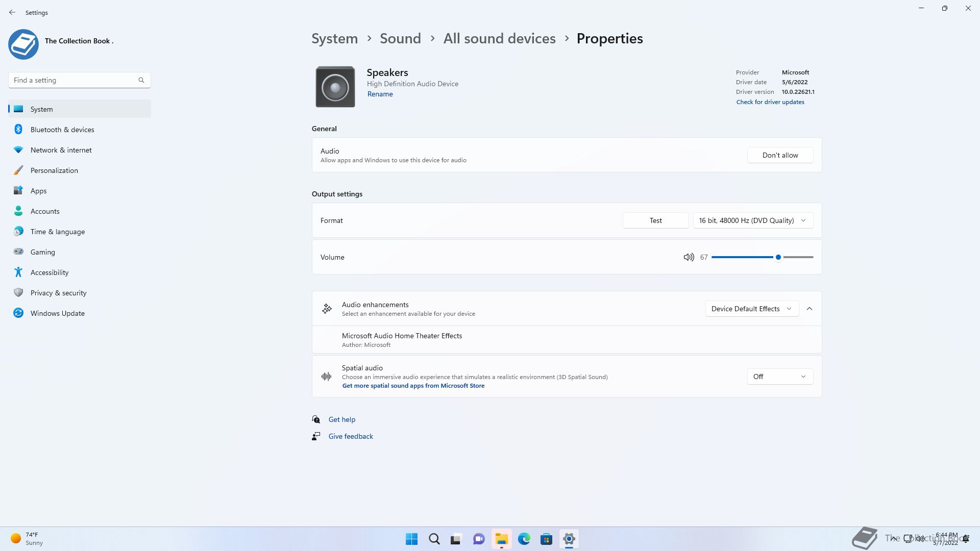
Task: Open the Device Default Effects dropdown
Action: [752, 309]
